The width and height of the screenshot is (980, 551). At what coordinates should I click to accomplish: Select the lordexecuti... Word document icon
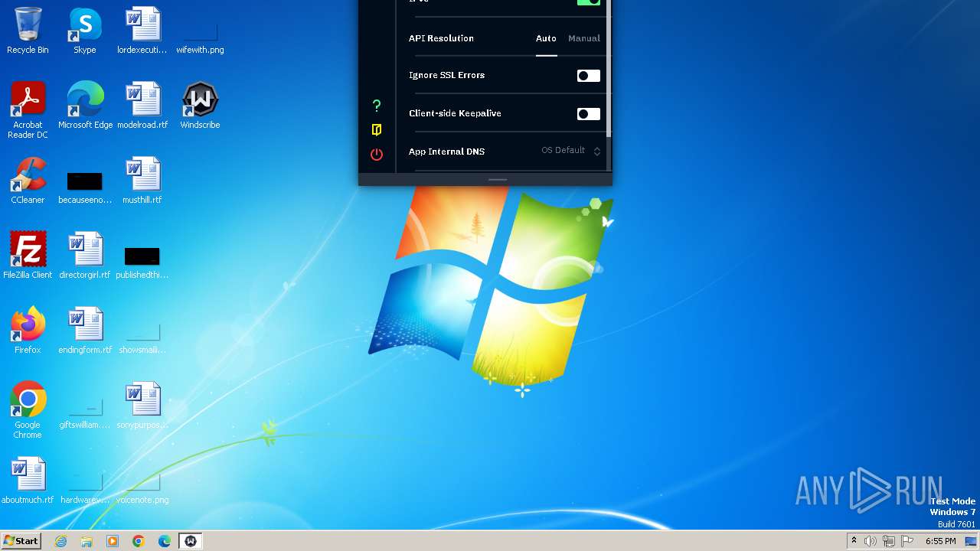tap(142, 31)
